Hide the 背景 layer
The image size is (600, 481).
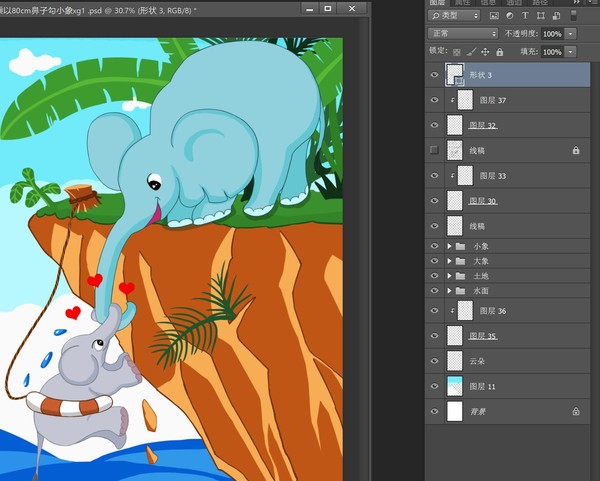[434, 411]
